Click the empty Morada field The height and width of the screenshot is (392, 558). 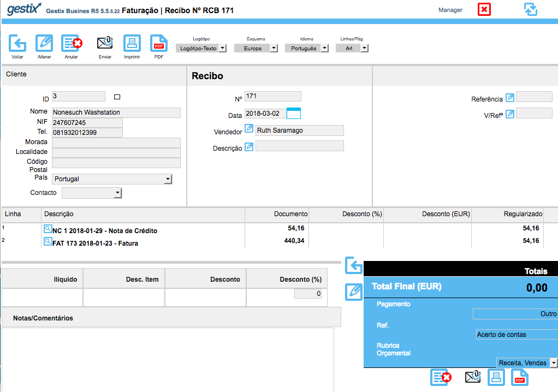point(116,142)
